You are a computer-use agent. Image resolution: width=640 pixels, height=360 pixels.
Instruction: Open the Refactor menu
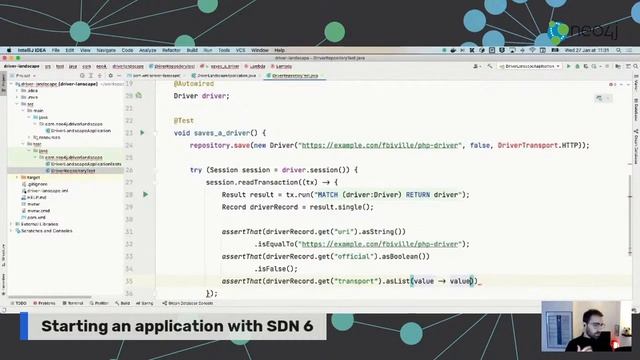pyautogui.click(x=171, y=50)
